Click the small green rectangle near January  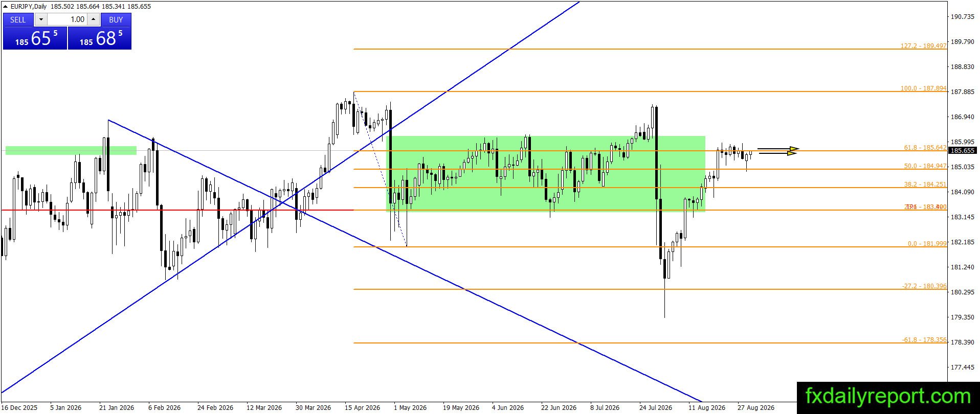[x=71, y=150]
